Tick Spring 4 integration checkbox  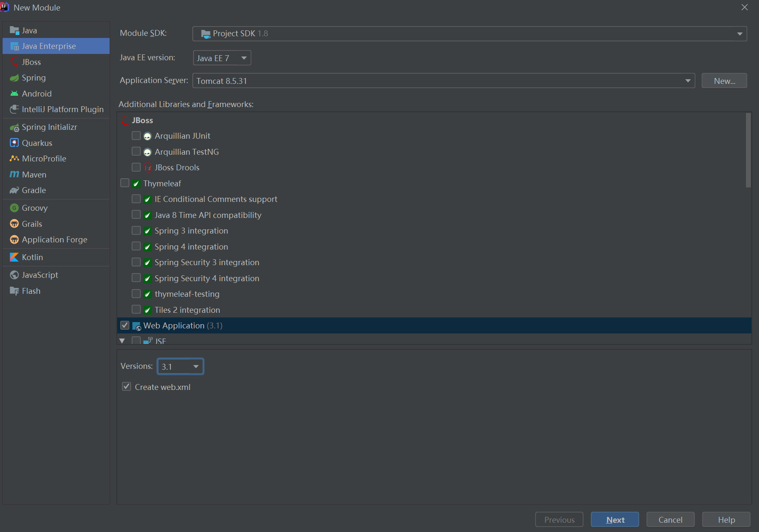136,246
